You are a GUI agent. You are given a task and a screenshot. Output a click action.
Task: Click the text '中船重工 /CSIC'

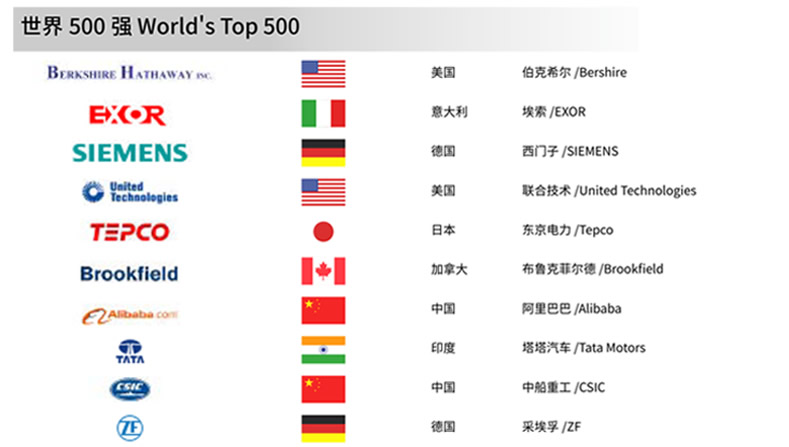(563, 387)
